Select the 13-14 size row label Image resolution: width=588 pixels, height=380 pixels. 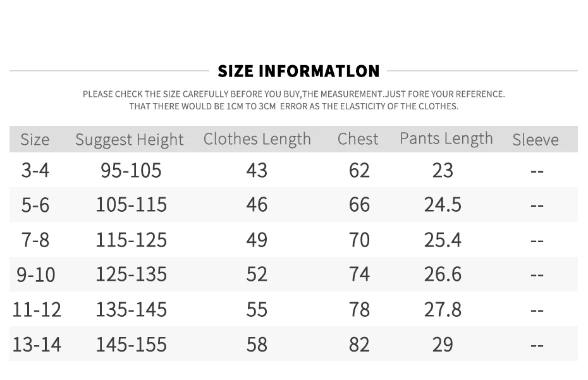point(37,344)
